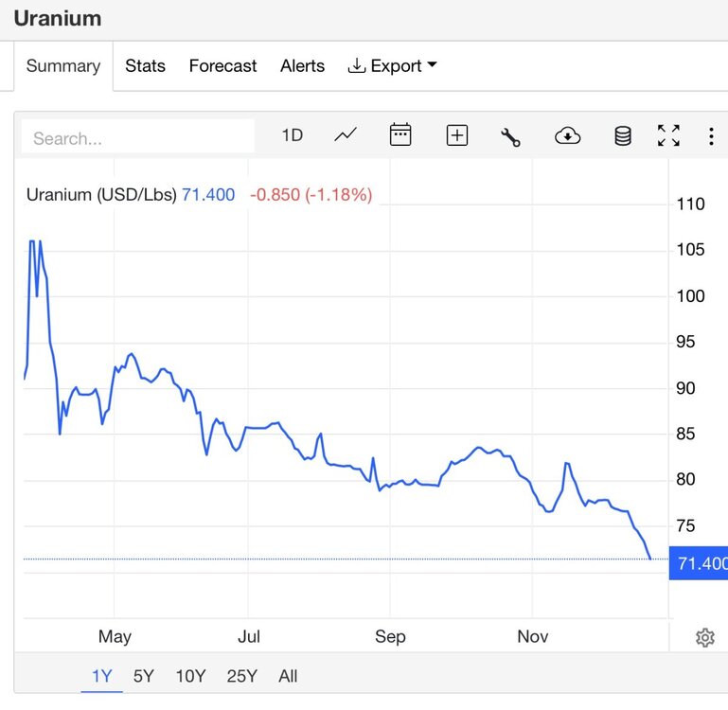The width and height of the screenshot is (728, 710).
Task: Select the Summary tab
Action: click(63, 66)
